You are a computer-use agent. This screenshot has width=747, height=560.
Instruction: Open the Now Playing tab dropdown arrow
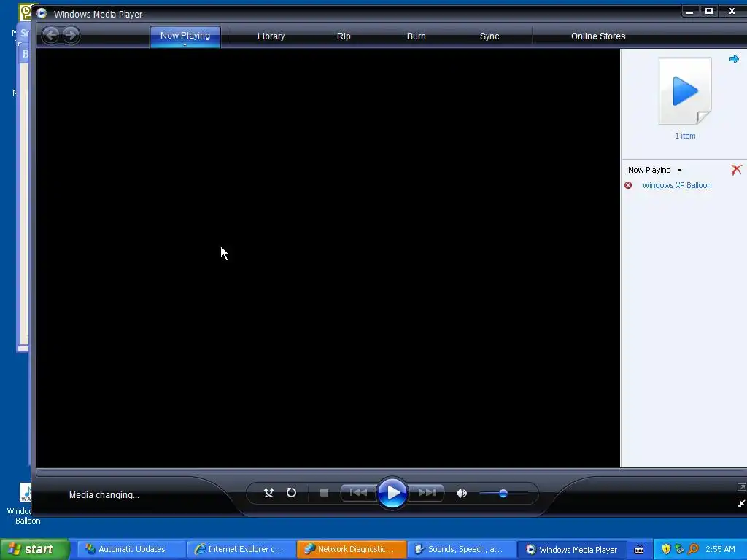[x=185, y=44]
